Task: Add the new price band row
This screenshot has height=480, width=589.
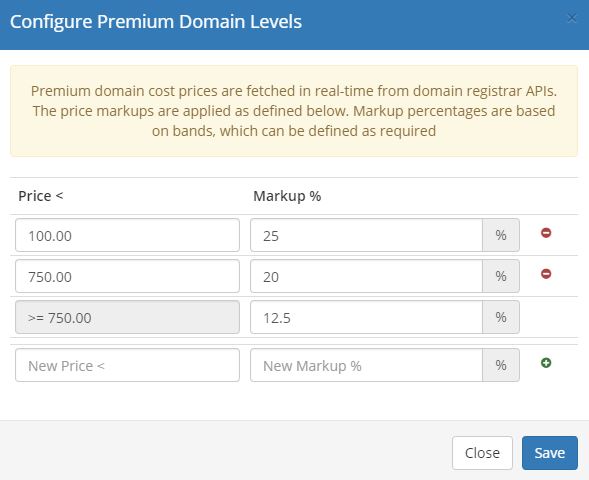Action: [546, 363]
